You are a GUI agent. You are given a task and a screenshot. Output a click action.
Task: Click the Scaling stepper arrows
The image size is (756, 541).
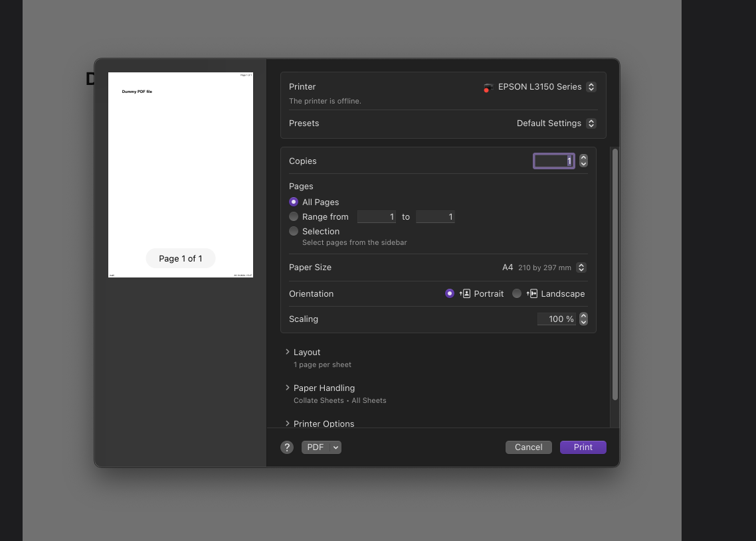pos(583,319)
